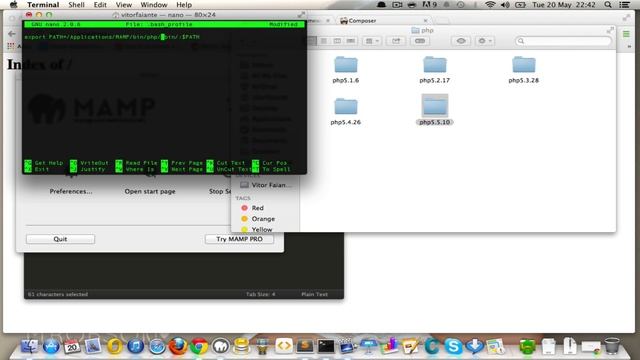Open the Help menu

click(x=184, y=4)
